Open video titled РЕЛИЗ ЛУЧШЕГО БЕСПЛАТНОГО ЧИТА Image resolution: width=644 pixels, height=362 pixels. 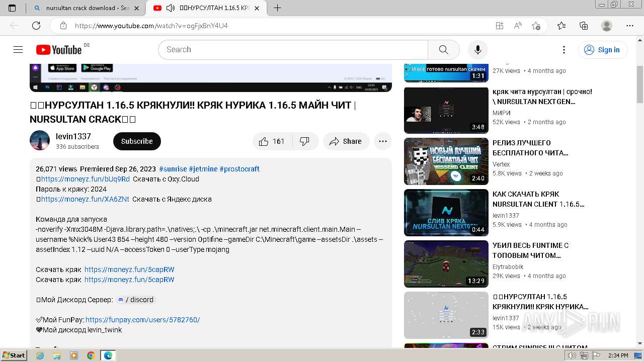pos(530,148)
